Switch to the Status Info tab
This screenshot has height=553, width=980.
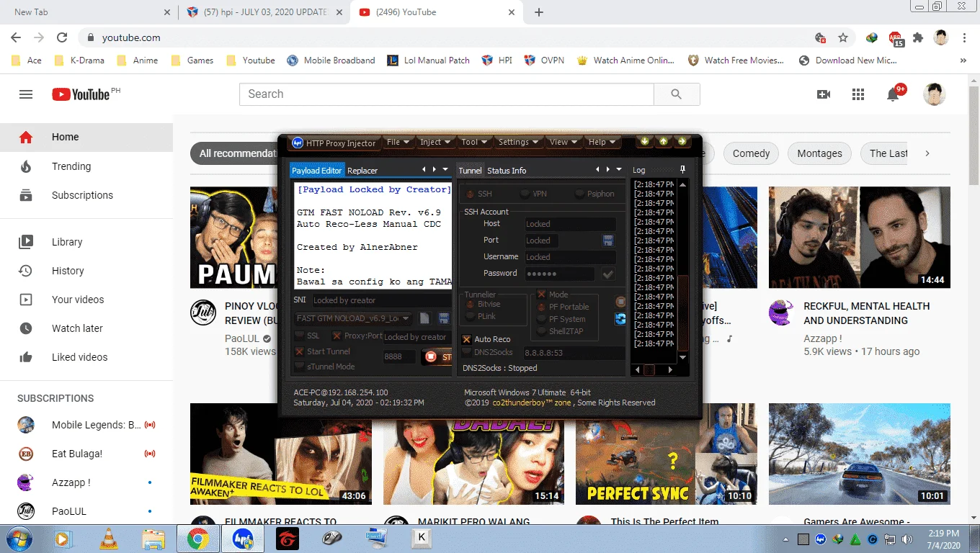[x=507, y=171]
